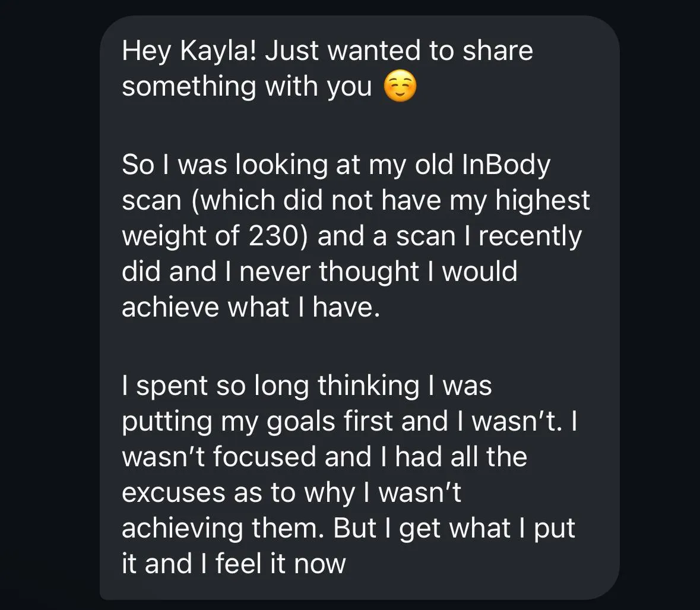Click the words "something with you"

[x=247, y=87]
